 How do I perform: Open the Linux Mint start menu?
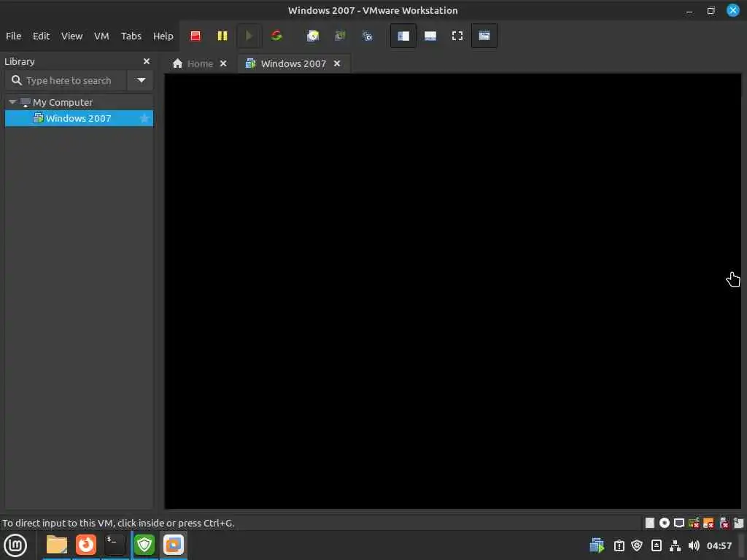[x=15, y=545]
